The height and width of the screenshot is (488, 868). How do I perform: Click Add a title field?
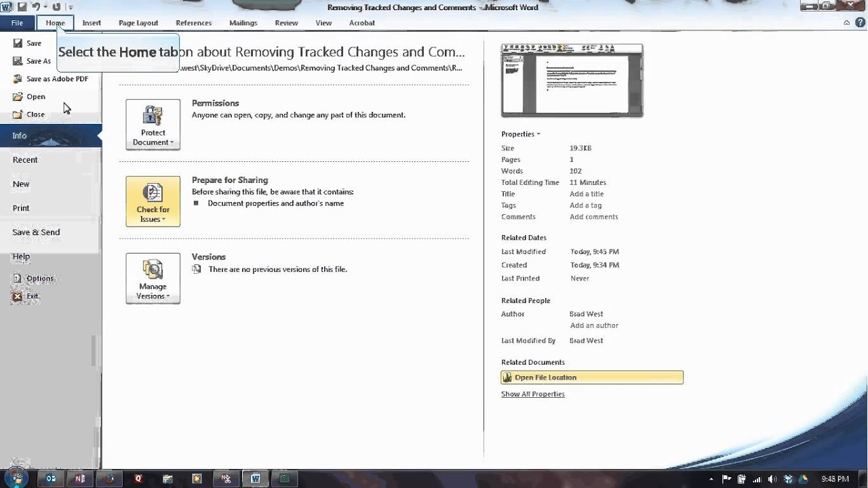(x=587, y=194)
